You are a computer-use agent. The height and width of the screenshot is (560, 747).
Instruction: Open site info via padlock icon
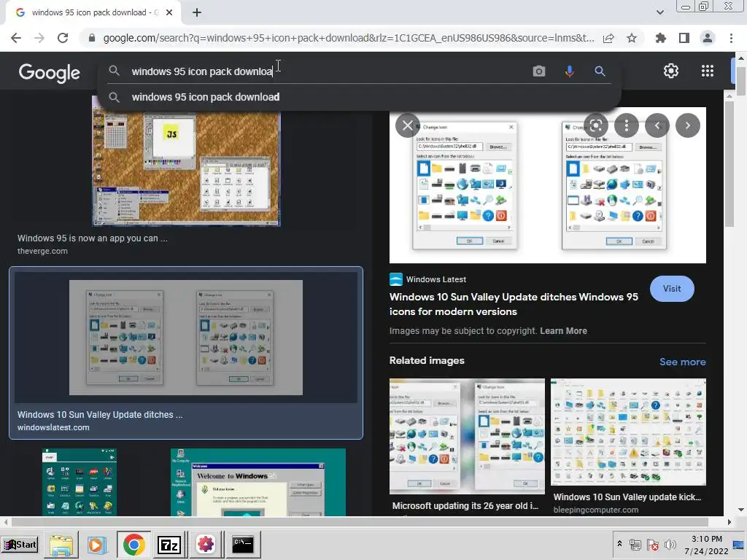click(92, 38)
